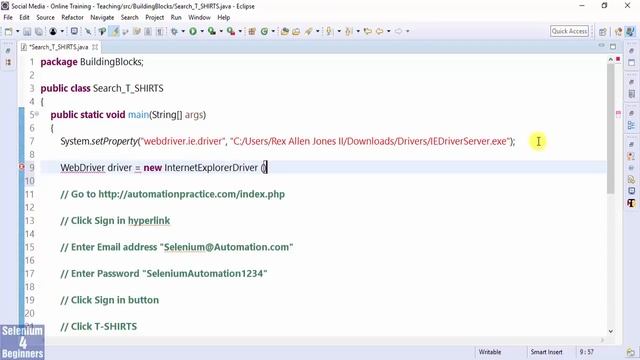Click the green Run button icon
This screenshot has height=360, width=640.
point(193,31)
